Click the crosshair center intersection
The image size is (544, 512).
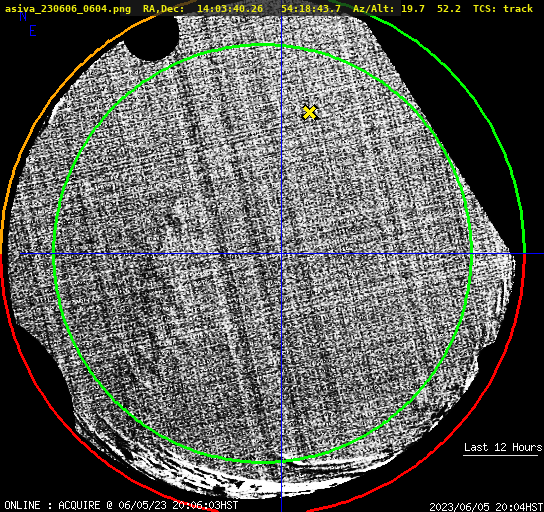[x=281, y=254]
